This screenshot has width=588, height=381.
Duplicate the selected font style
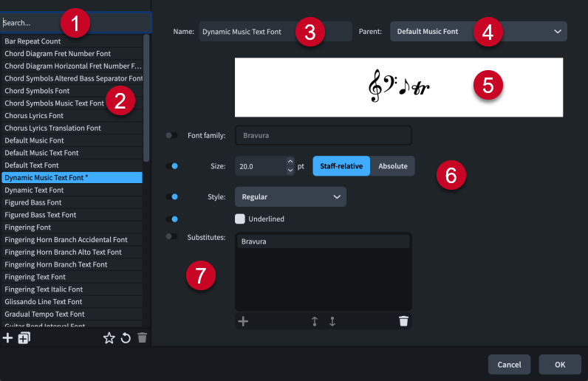click(x=24, y=338)
